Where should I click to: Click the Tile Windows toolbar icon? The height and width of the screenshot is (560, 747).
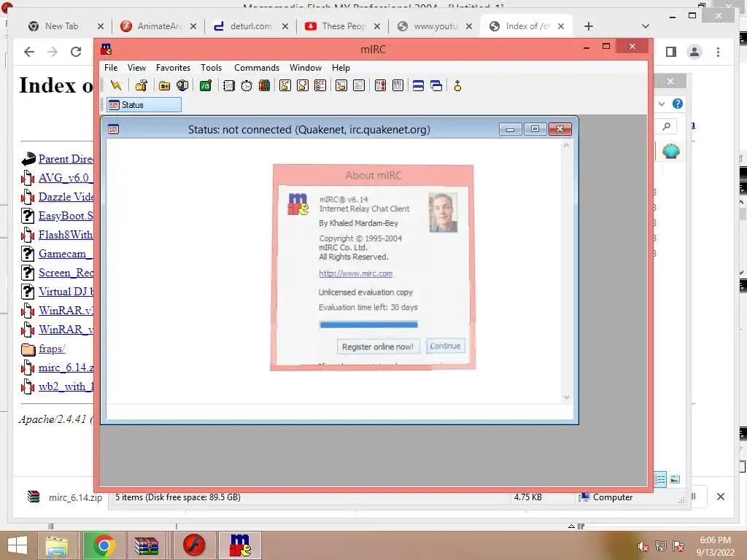click(418, 86)
